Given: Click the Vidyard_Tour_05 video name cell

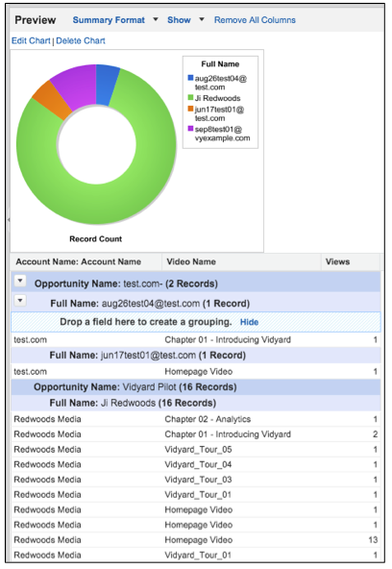Looking at the screenshot, I should 198,450.
